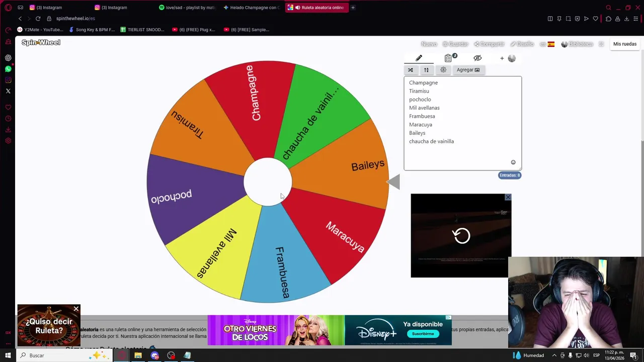Open browser search tabs magnifier
Image resolution: width=644 pixels, height=362 pixels.
pyautogui.click(x=609, y=8)
